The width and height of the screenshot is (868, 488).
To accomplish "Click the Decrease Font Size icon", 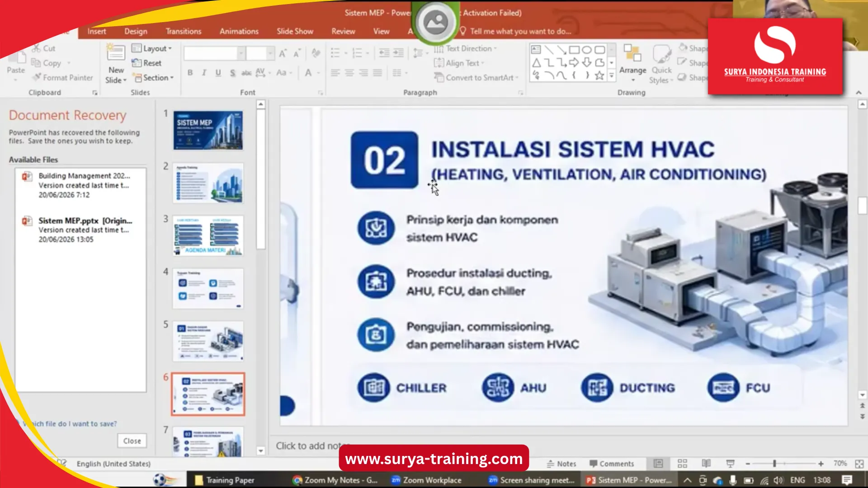I will tap(297, 54).
